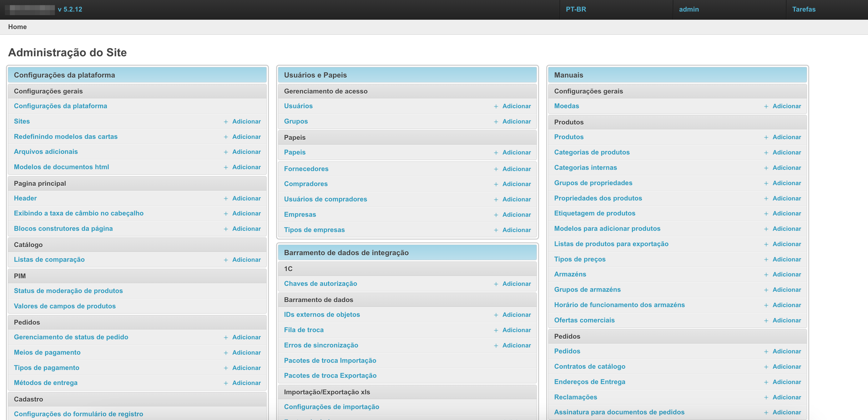This screenshot has width=868, height=420.
Task: Open the admin user menu
Action: (x=689, y=9)
